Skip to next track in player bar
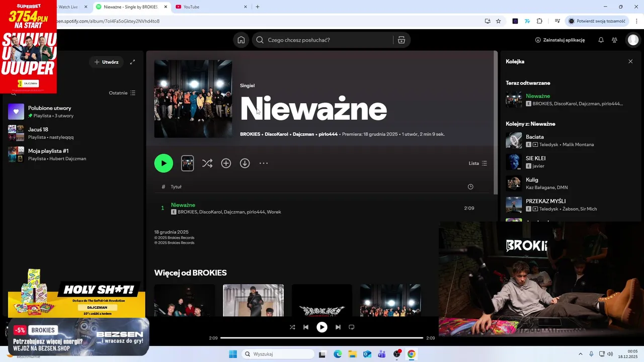 pos(338,327)
